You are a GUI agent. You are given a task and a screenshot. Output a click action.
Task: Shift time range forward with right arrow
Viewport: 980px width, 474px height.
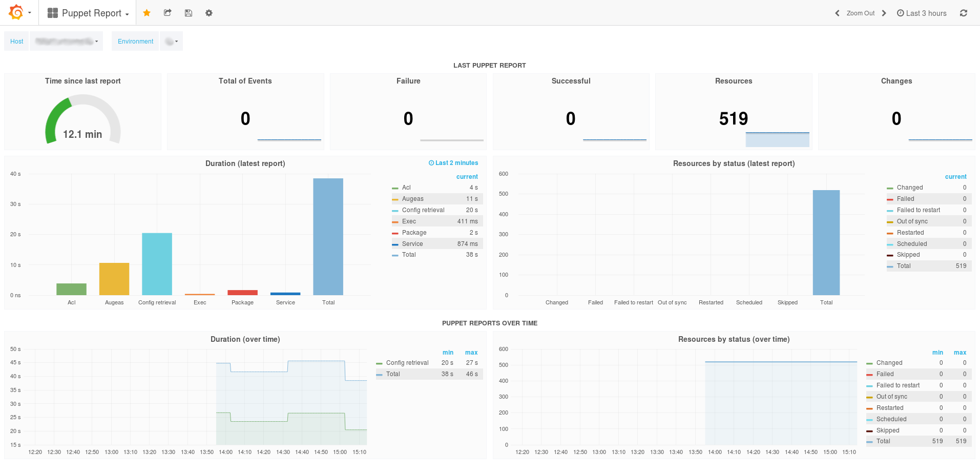884,13
